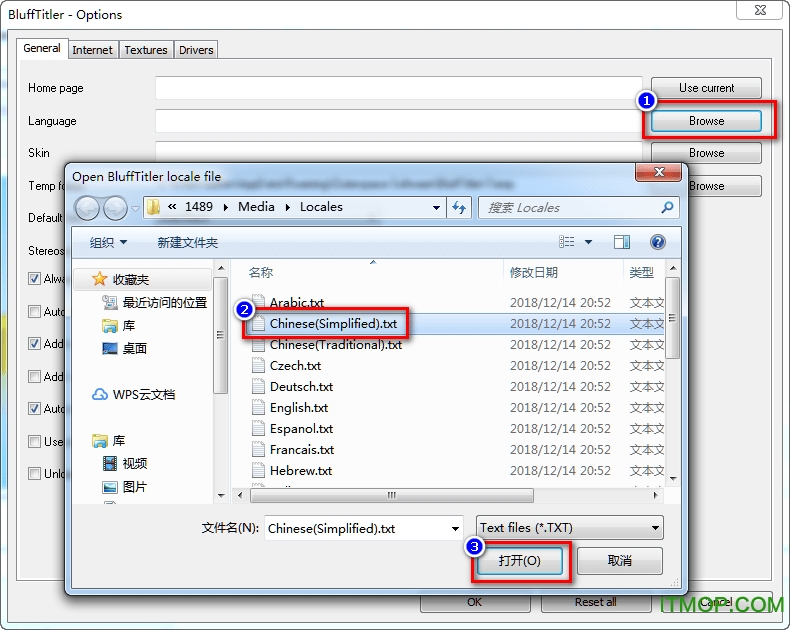The height and width of the screenshot is (630, 790).
Task: Click the 新建文件夹 new folder button
Action: (187, 242)
